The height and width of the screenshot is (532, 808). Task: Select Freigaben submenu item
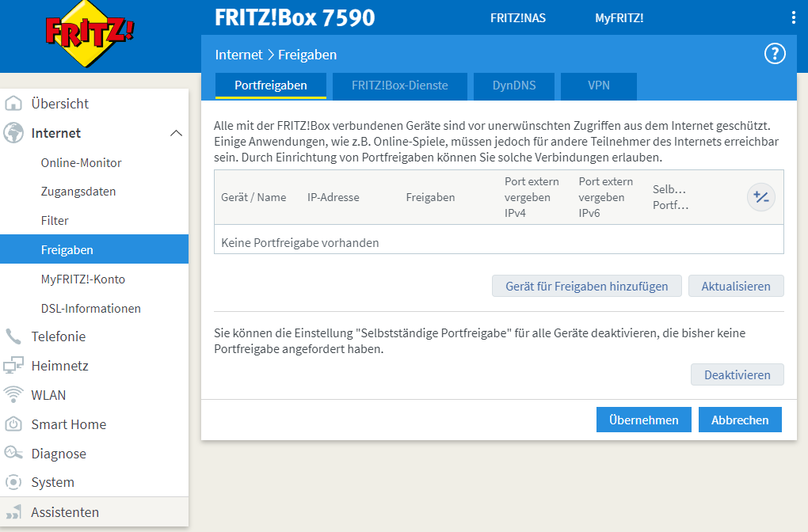pos(94,249)
